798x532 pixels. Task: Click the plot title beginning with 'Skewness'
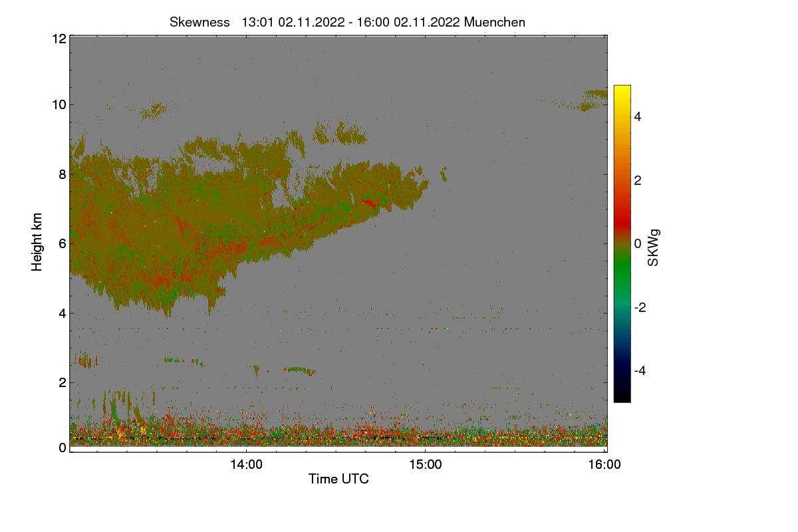click(347, 22)
